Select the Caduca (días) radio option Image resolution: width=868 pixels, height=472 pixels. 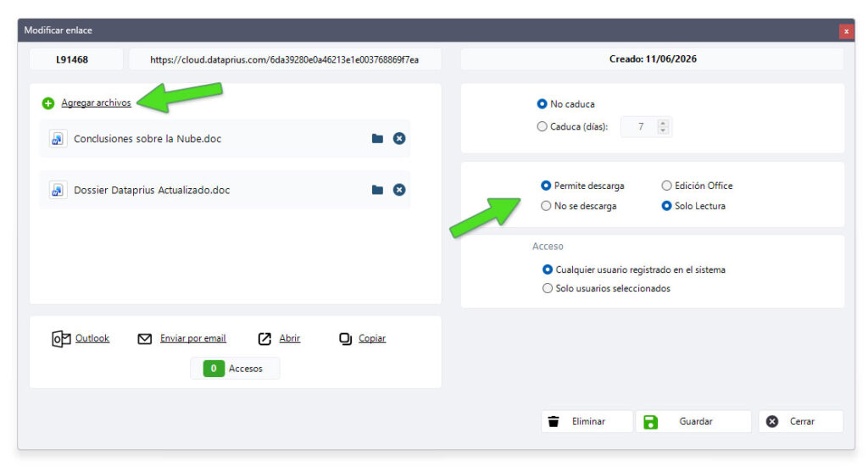click(x=542, y=127)
